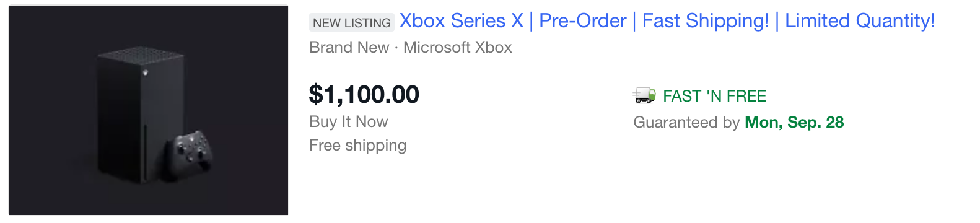
Task: Click Limited Quantity! in the listing title
Action: click(x=860, y=21)
